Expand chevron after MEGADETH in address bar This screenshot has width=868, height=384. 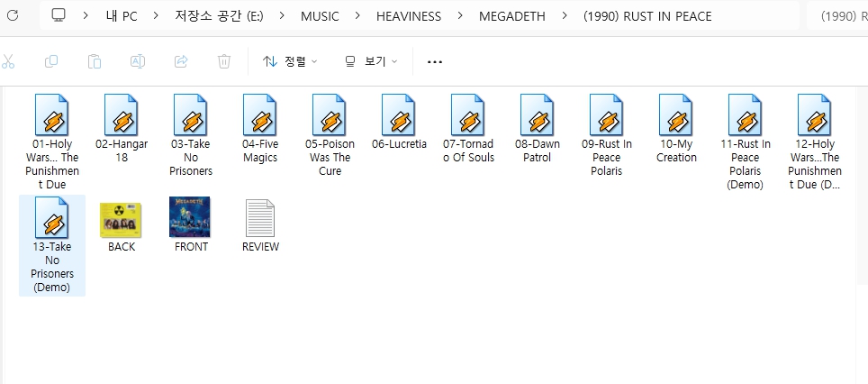pyautogui.click(x=564, y=16)
